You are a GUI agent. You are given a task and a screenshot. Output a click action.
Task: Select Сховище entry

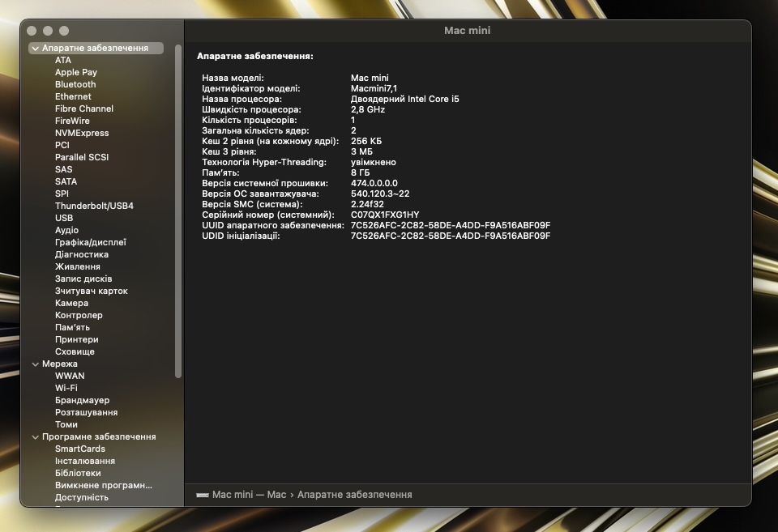coord(75,351)
